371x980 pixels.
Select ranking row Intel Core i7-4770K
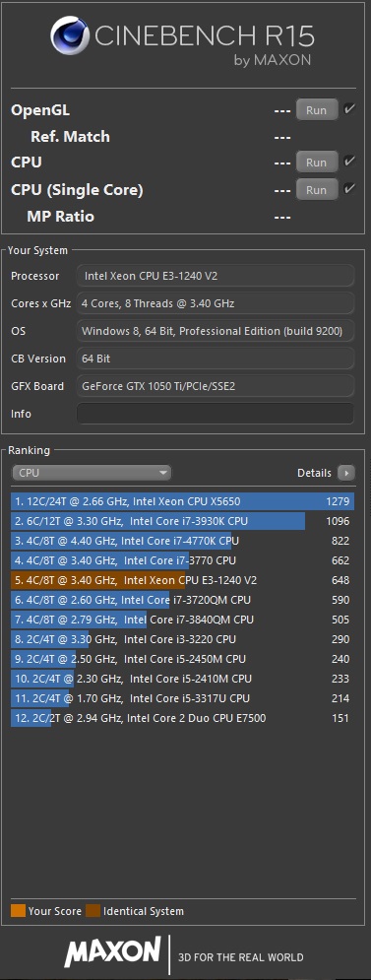point(182,541)
